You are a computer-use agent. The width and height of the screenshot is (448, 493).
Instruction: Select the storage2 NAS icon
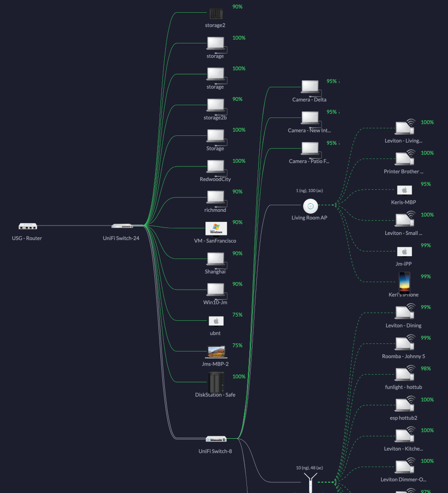click(216, 14)
